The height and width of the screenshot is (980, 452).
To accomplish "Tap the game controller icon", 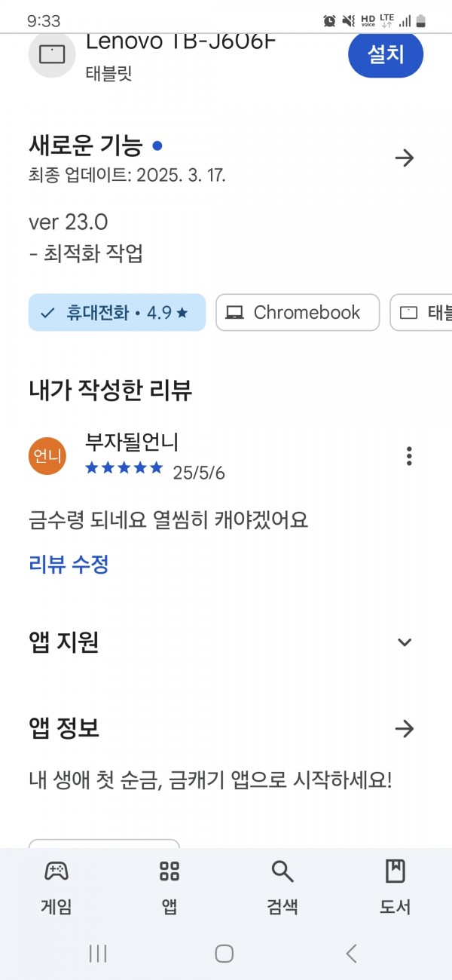I will tap(56, 871).
